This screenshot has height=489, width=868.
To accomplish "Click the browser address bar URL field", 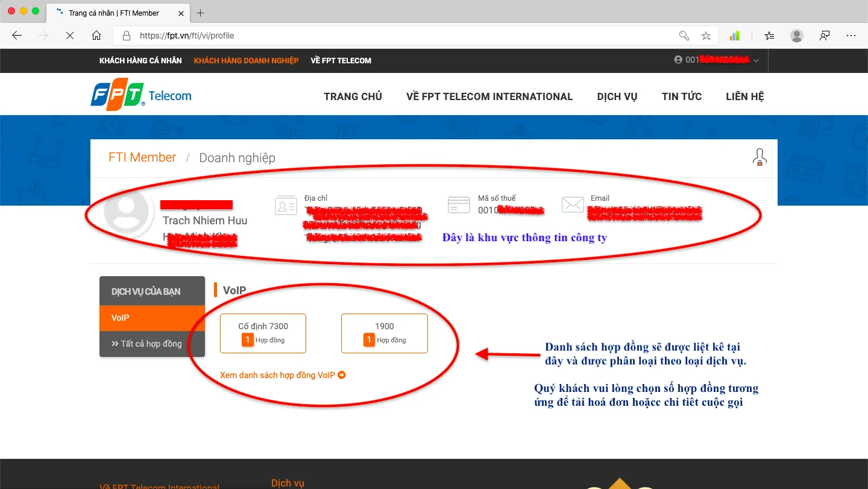I will 392,36.
